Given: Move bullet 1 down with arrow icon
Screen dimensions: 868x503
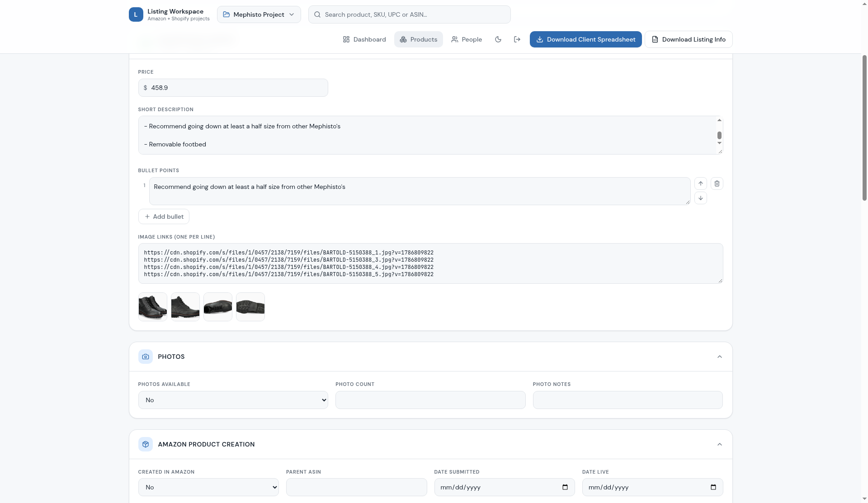Looking at the screenshot, I should tap(701, 198).
